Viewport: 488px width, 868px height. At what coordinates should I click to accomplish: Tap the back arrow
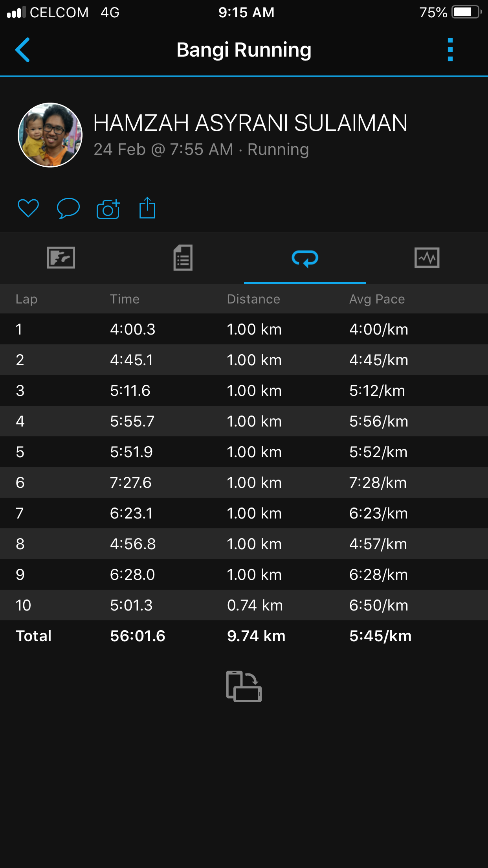point(23,50)
